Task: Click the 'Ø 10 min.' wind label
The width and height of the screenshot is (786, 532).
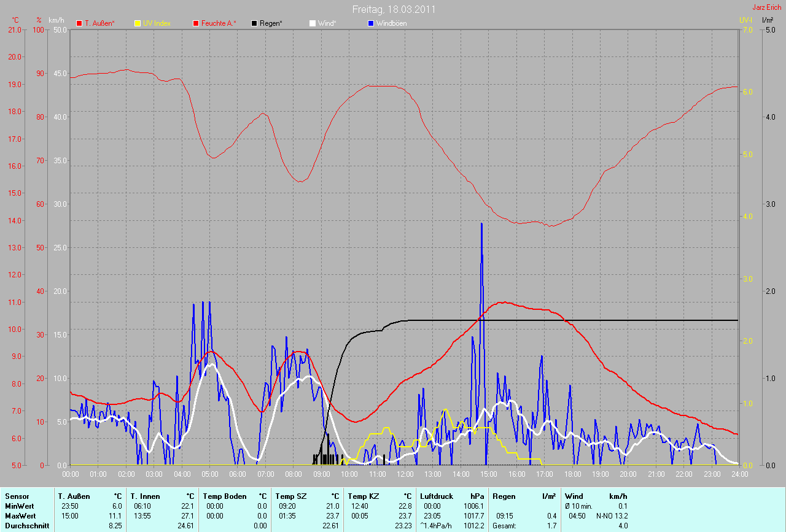Action: click(x=578, y=506)
